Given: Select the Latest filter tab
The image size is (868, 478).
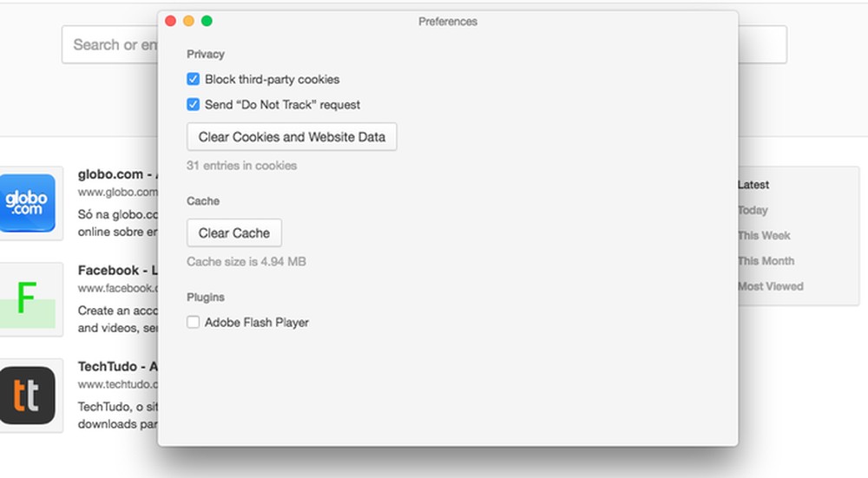Looking at the screenshot, I should tap(753, 185).
